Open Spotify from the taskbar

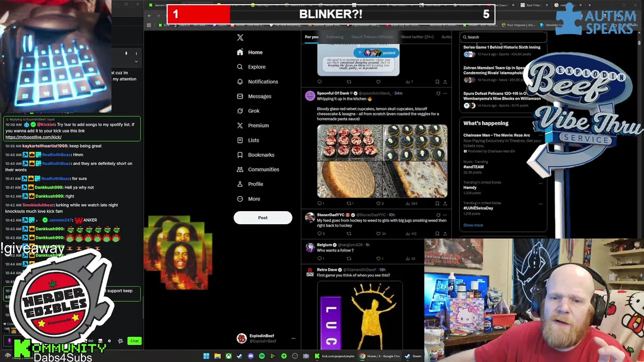pos(262,356)
